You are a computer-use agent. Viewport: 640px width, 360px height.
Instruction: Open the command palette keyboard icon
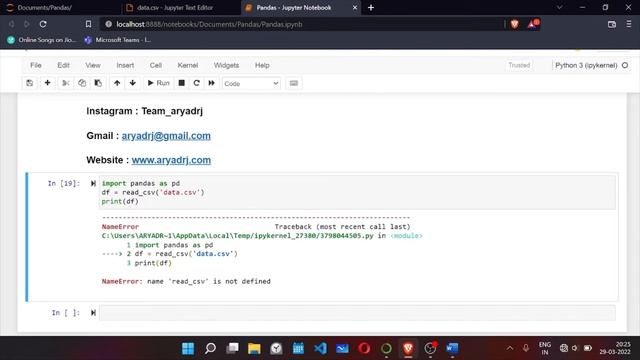click(293, 83)
